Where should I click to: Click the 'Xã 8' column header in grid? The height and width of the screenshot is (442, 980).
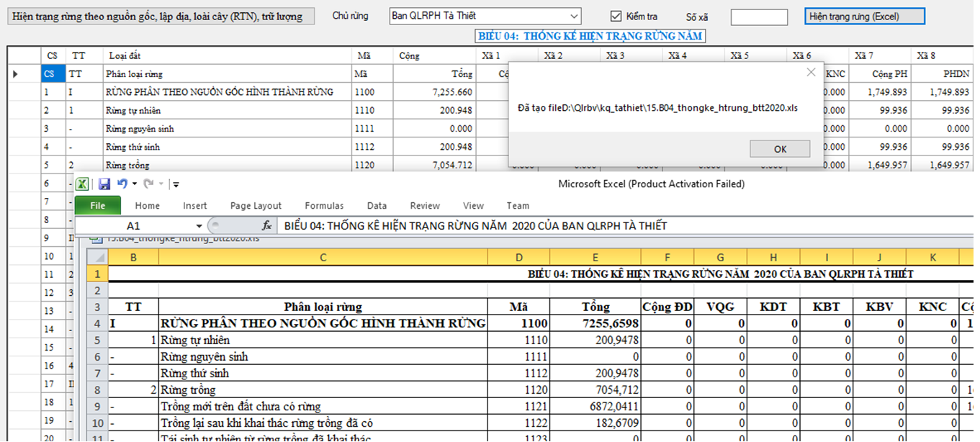click(x=942, y=55)
